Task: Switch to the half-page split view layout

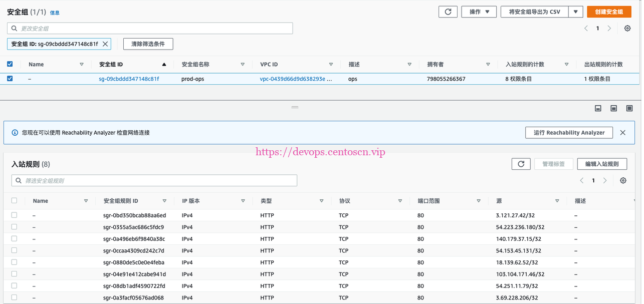Action: point(613,108)
